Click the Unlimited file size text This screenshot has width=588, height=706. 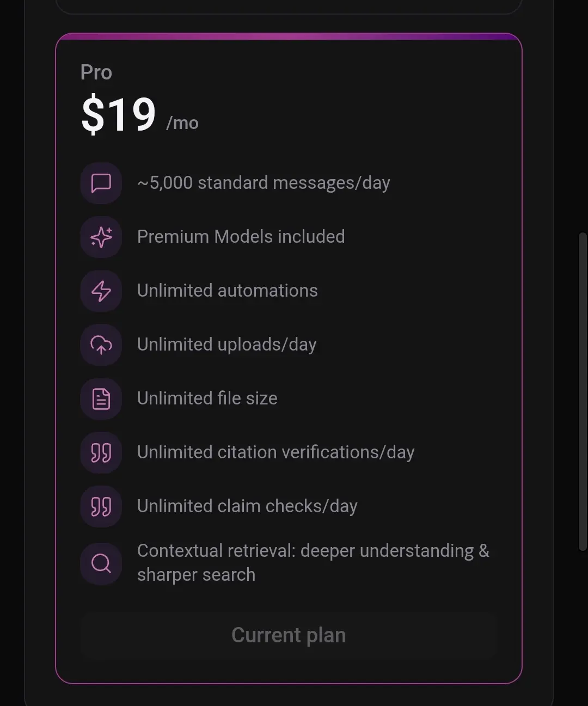(207, 398)
